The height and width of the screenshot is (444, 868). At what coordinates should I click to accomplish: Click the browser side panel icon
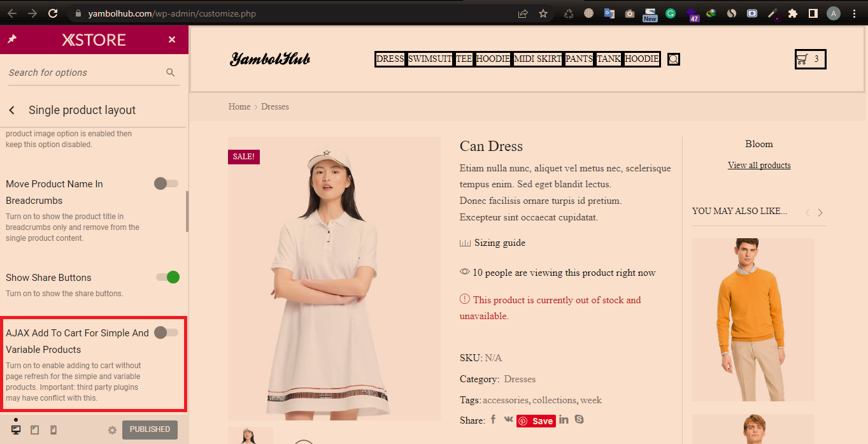813,13
